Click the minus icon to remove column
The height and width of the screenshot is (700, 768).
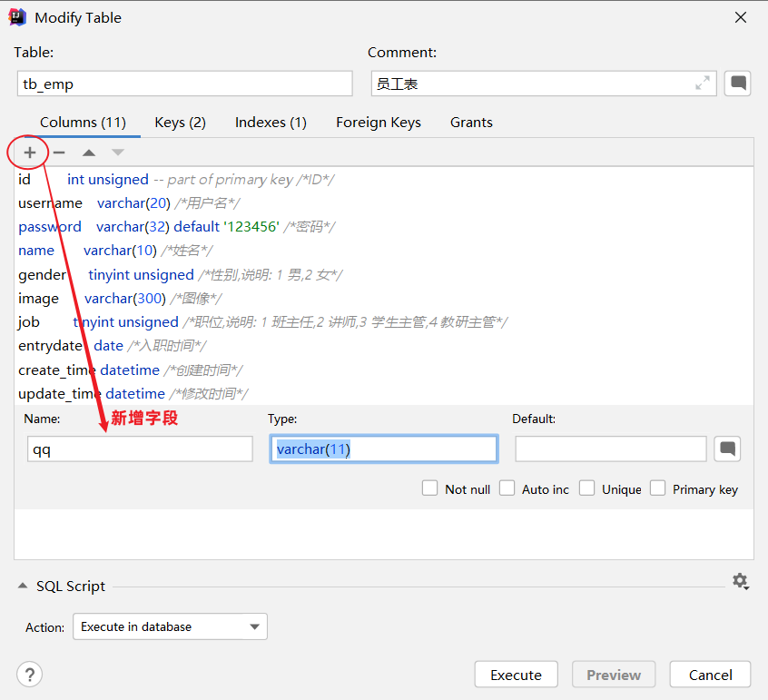[59, 153]
